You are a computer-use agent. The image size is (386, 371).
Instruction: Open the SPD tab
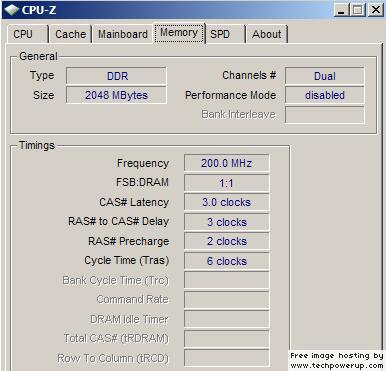(x=225, y=34)
